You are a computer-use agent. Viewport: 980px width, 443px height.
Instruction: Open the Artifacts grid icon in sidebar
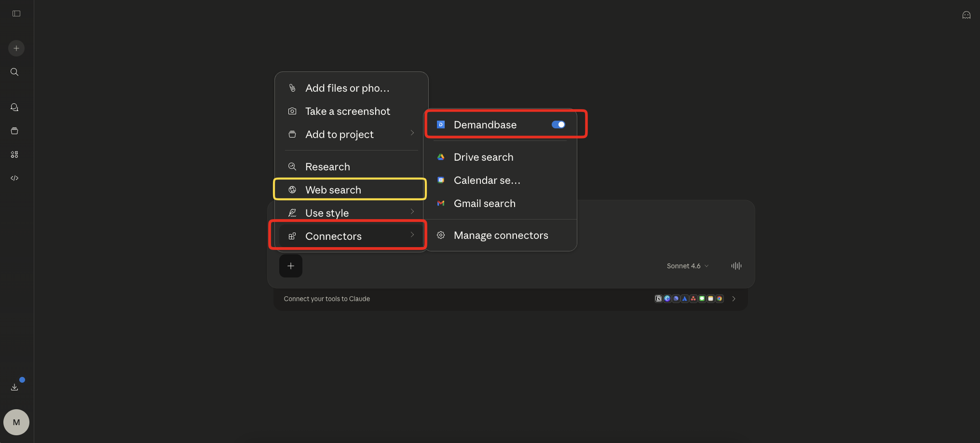point(14,154)
